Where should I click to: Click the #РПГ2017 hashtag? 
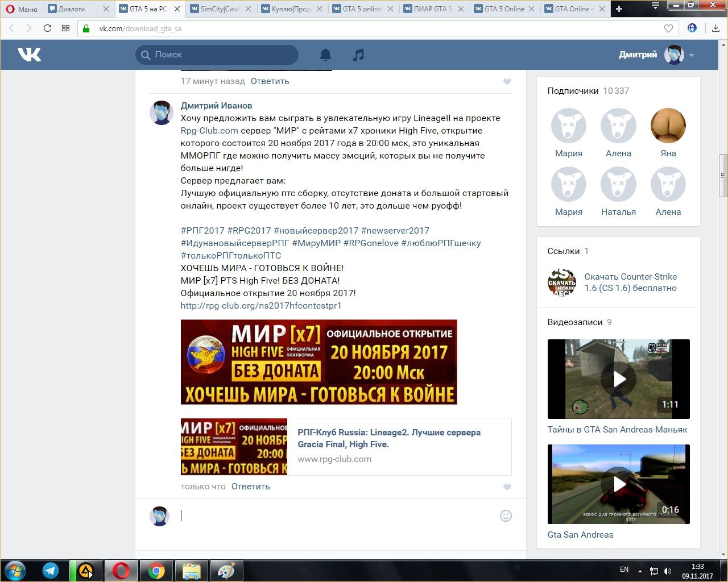point(202,231)
